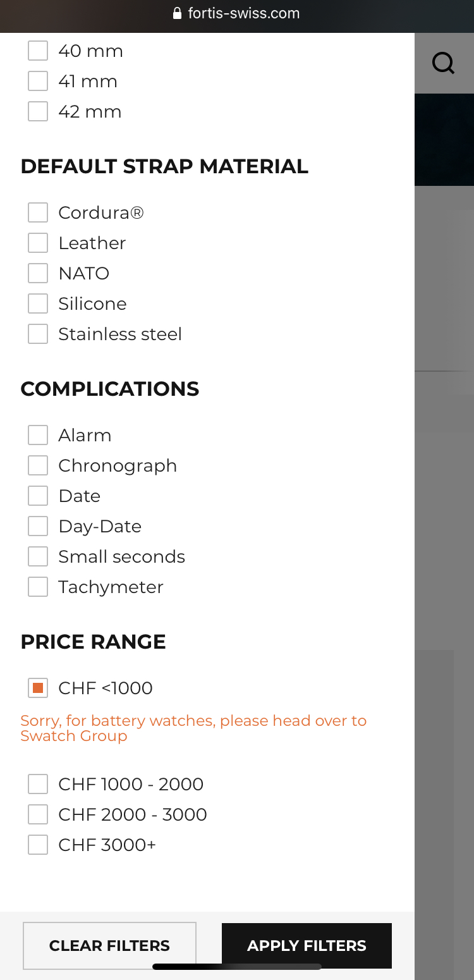Tap the fortis-swiss.com address bar

click(x=243, y=13)
